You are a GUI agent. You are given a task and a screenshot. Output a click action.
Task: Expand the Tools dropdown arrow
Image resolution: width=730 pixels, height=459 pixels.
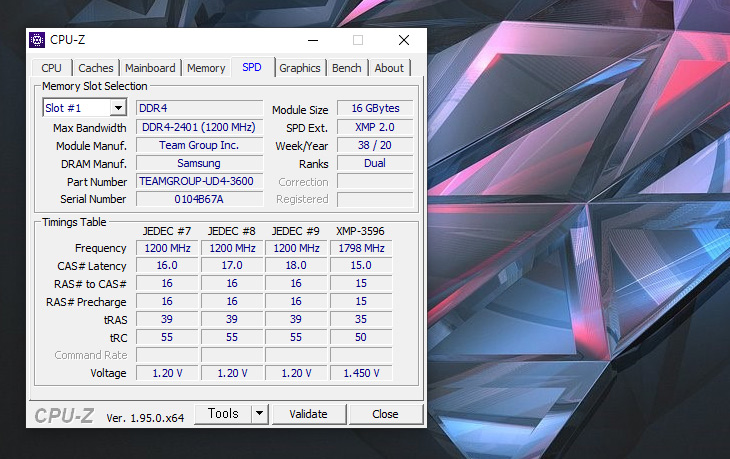[260, 413]
